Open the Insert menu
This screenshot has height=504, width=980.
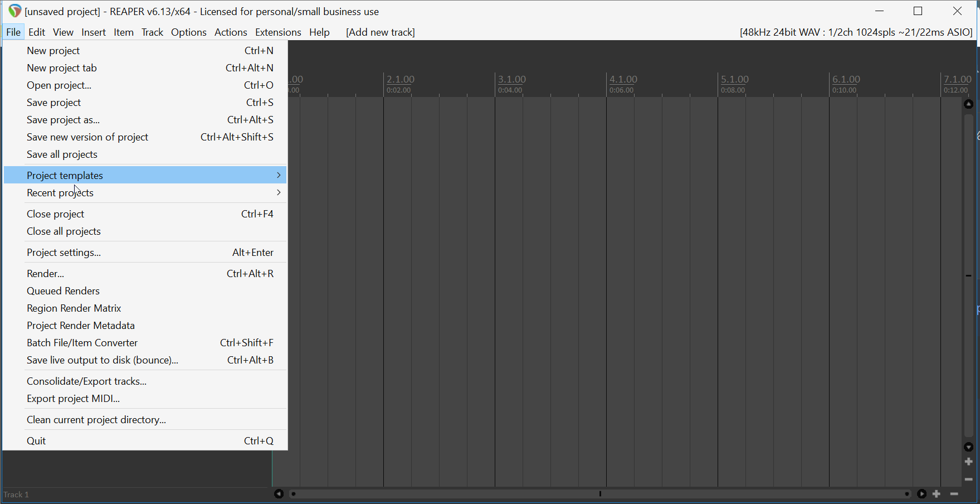click(x=94, y=32)
